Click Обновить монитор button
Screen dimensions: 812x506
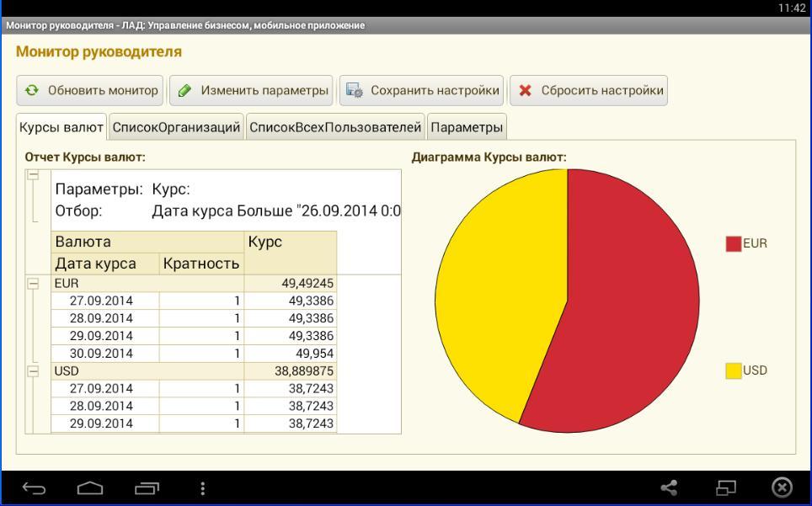89,91
